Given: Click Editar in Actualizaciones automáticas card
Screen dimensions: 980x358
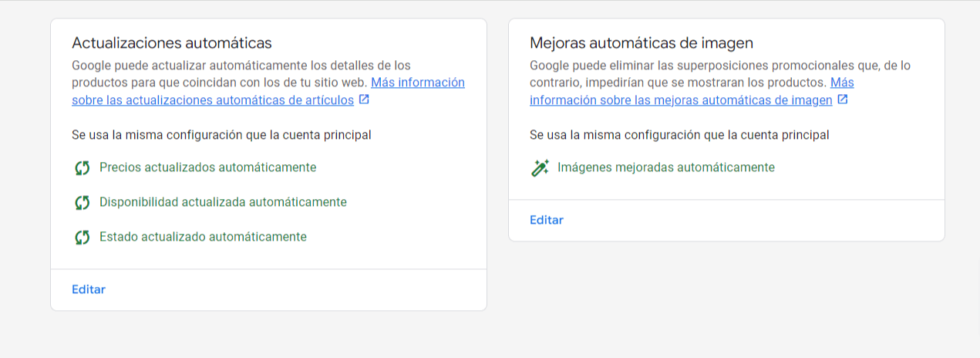Looking at the screenshot, I should point(89,289).
